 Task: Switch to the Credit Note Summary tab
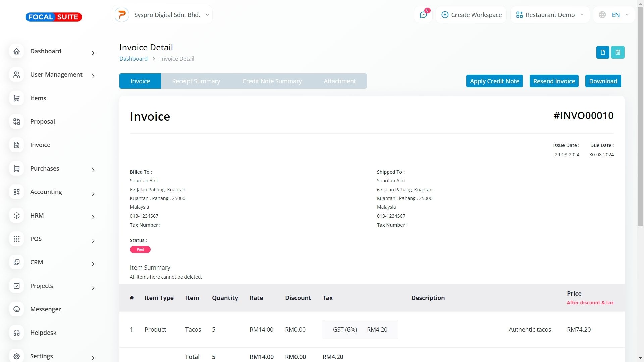(272, 81)
